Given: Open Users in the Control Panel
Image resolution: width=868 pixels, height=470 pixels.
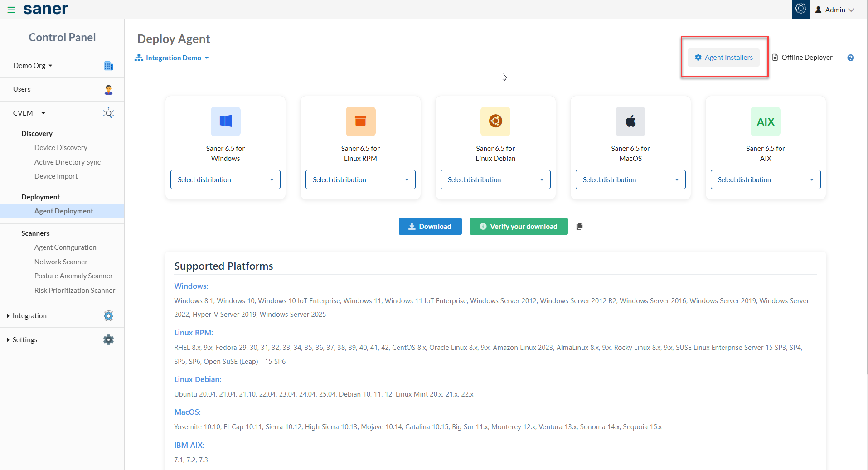Looking at the screenshot, I should pos(22,89).
